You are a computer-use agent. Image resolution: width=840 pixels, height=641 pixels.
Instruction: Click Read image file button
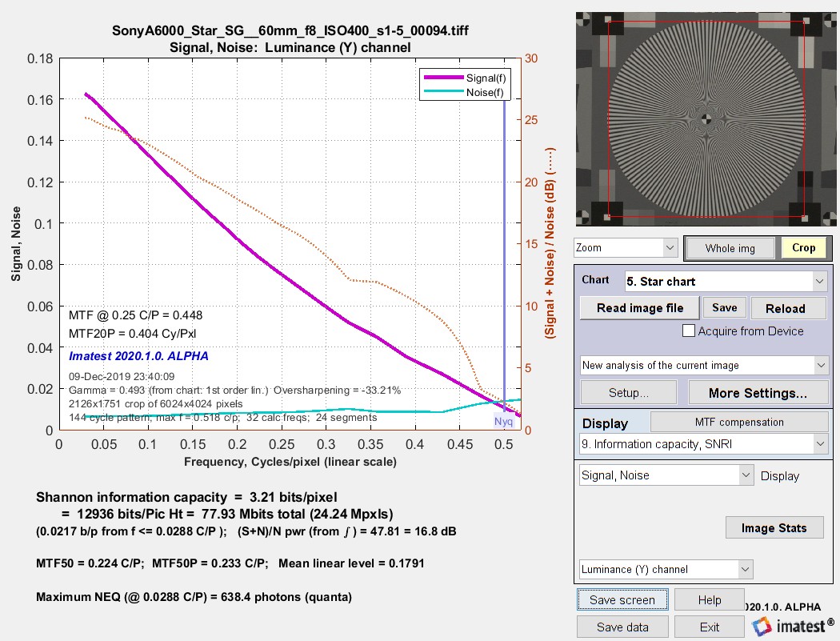(640, 308)
